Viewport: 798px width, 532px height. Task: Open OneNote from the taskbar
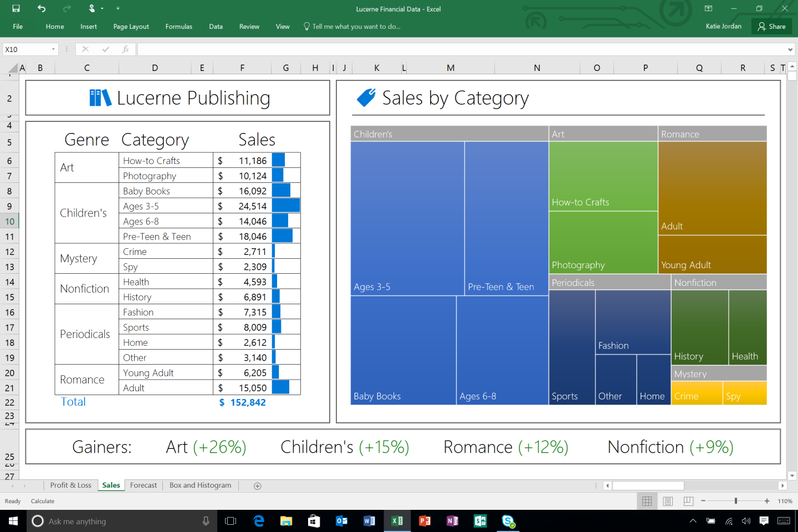click(x=452, y=521)
